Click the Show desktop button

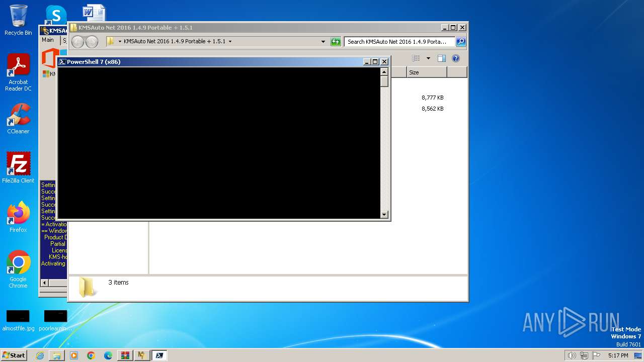coord(638,355)
